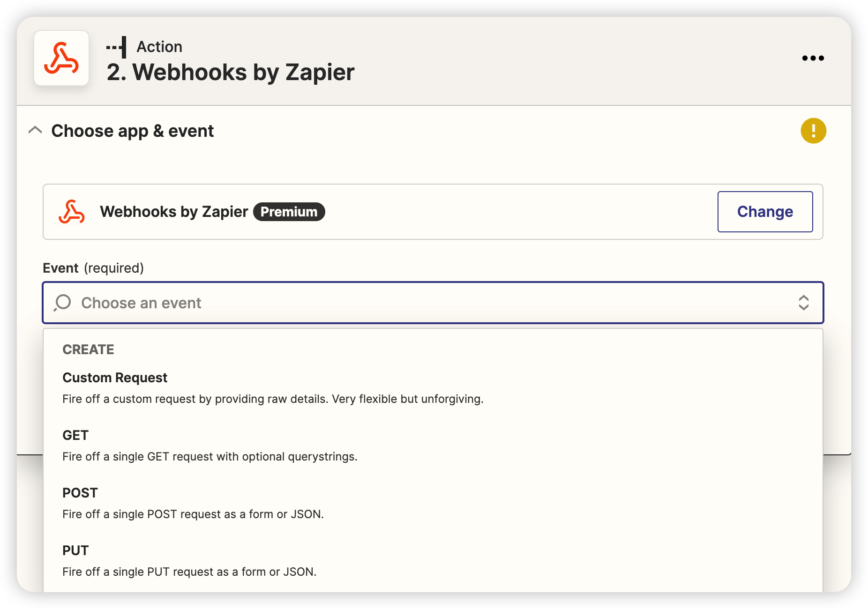This screenshot has height=609, width=868.
Task: Pick the PUT event option
Action: pyautogui.click(x=75, y=550)
